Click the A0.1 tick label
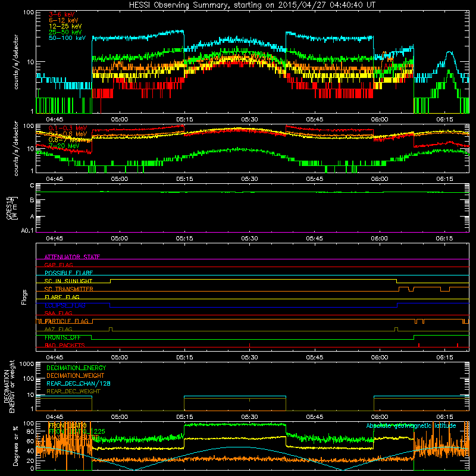 click(x=27, y=231)
